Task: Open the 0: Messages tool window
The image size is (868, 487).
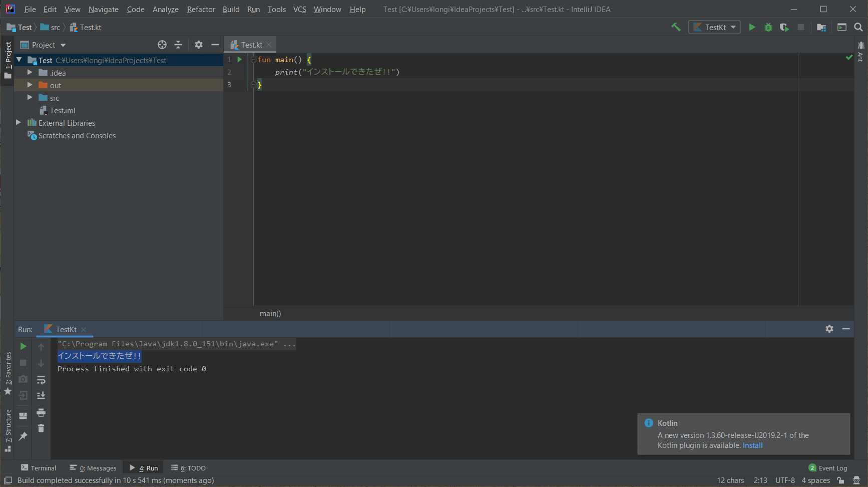Action: 93,468
